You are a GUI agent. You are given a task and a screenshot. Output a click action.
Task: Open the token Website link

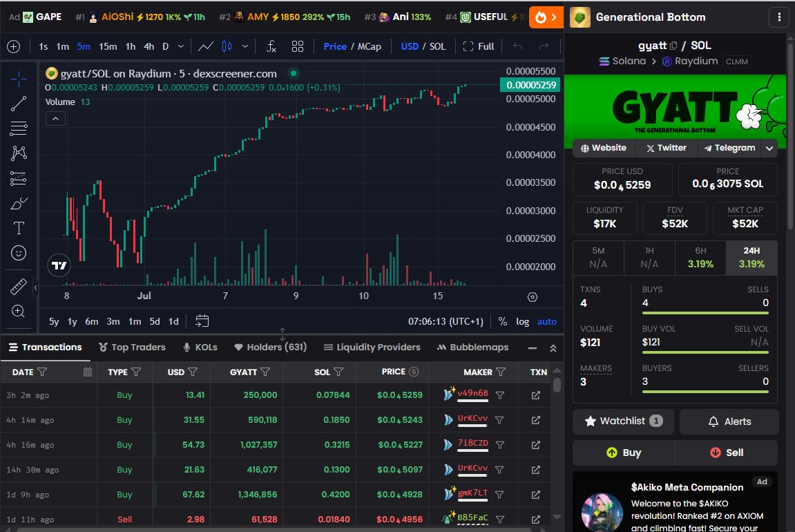(604, 148)
